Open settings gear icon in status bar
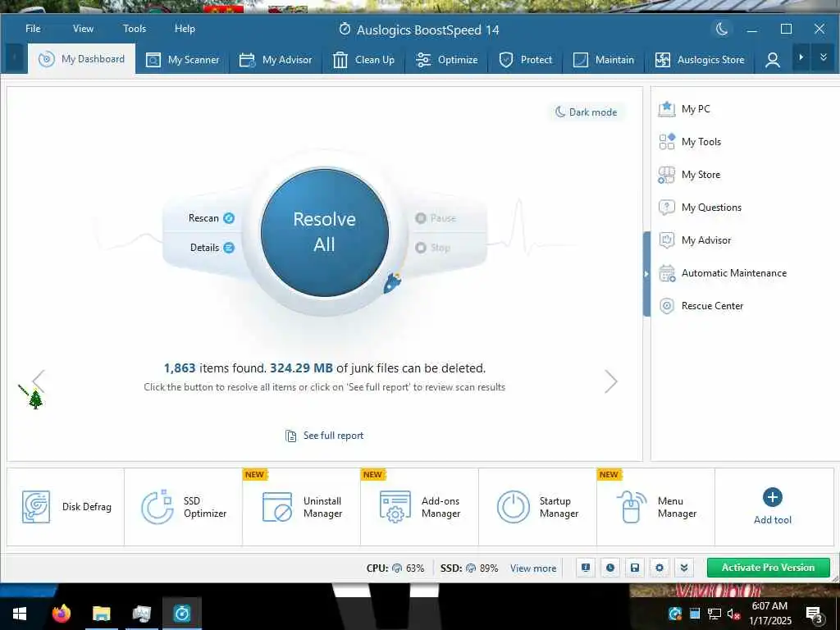The height and width of the screenshot is (630, 840). 660,568
